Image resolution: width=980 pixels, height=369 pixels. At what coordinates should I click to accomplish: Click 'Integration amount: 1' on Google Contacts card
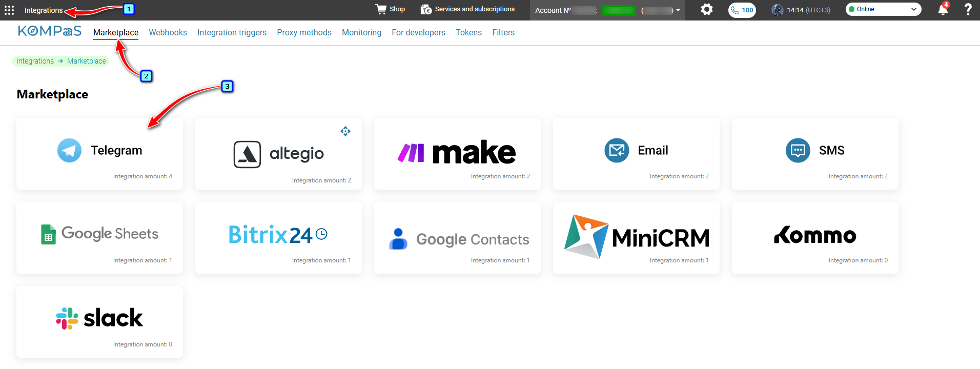tap(500, 260)
